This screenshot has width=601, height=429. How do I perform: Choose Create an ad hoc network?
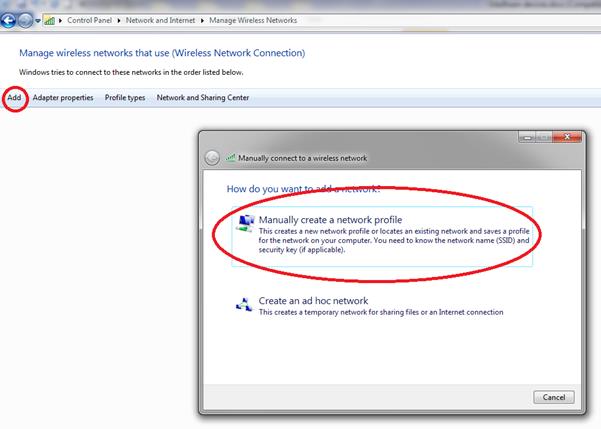click(x=313, y=301)
